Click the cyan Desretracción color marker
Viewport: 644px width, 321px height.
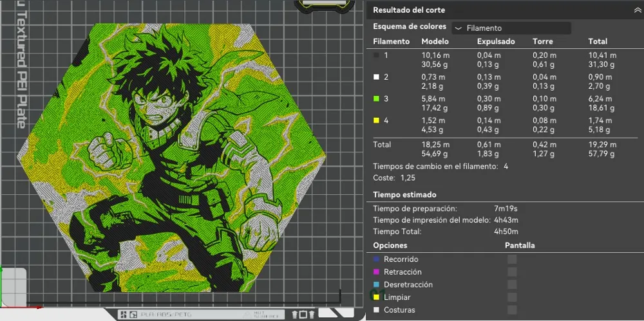pyautogui.click(x=376, y=284)
